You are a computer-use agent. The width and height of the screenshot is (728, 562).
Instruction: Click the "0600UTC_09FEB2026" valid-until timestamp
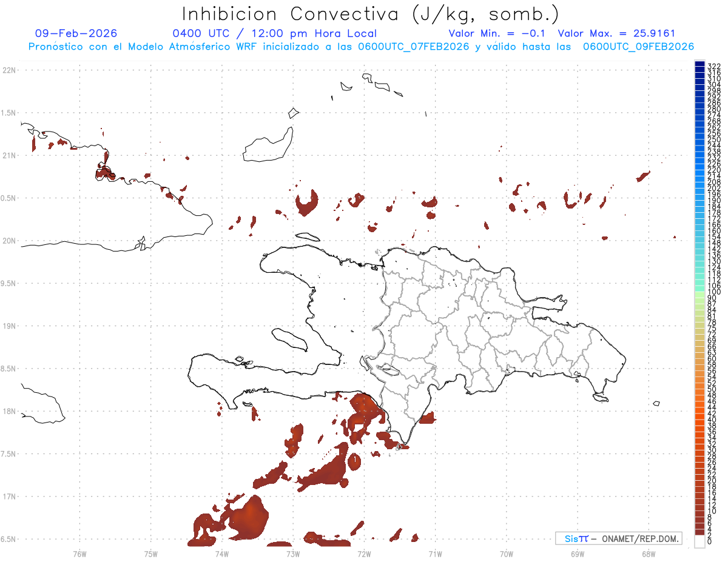pos(638,47)
